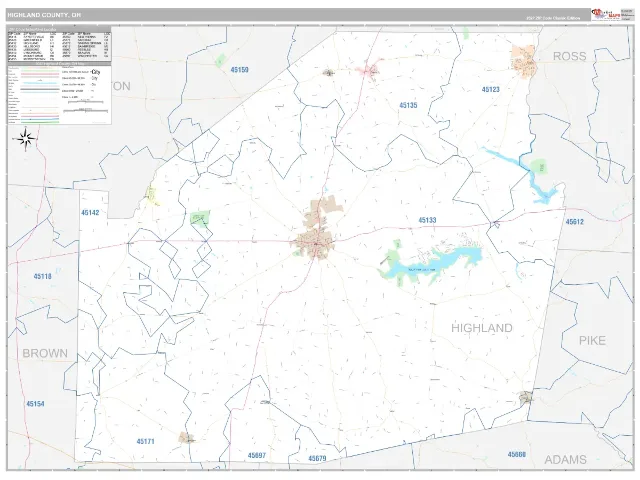The width and height of the screenshot is (640, 480).
Task: Click the ADAMS county label
Action: (565, 460)
